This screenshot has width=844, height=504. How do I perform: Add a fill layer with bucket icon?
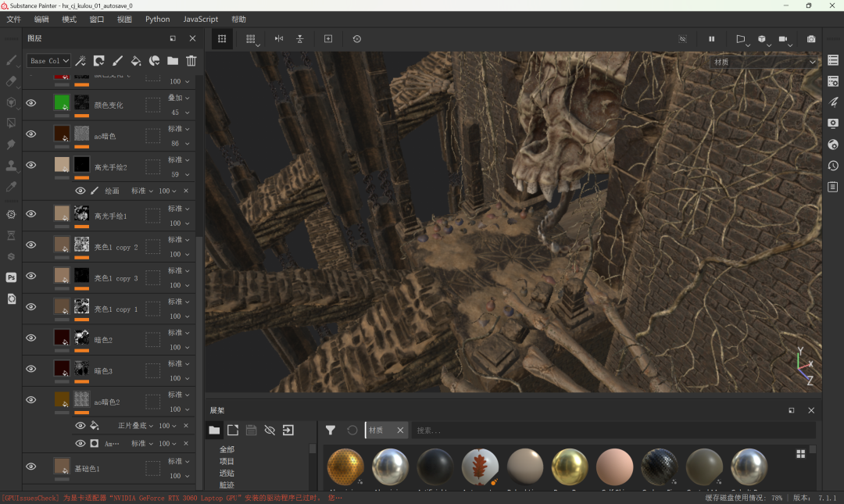tap(135, 61)
